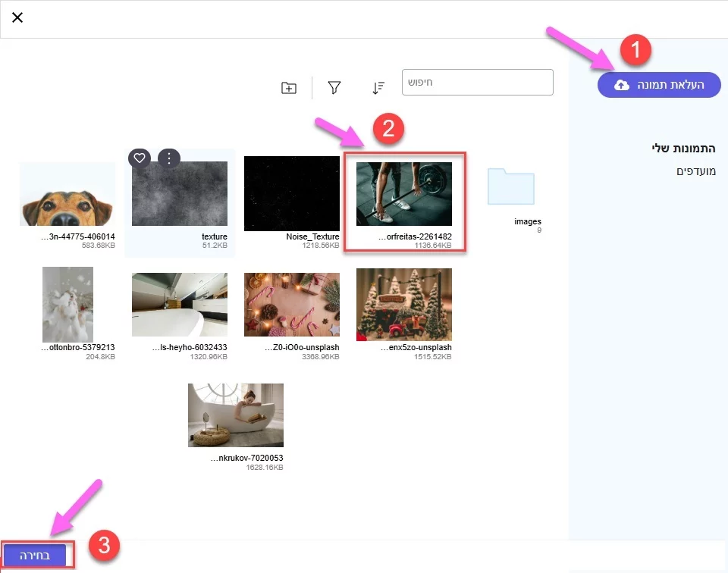This screenshot has width=728, height=573.
Task: Select the candy canes flat-lay image
Action: (x=292, y=304)
